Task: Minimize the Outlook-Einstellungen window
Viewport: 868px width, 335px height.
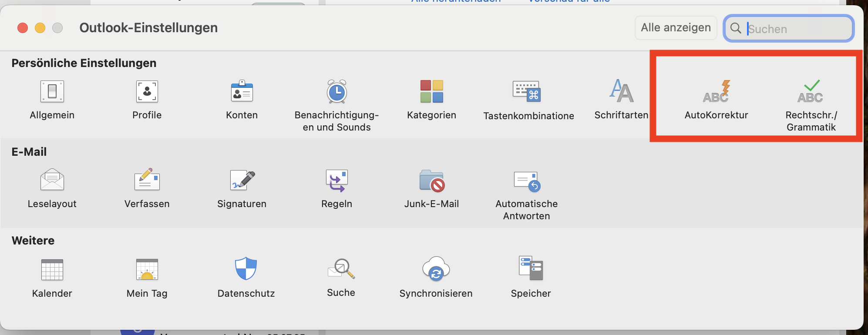Action: [40, 28]
